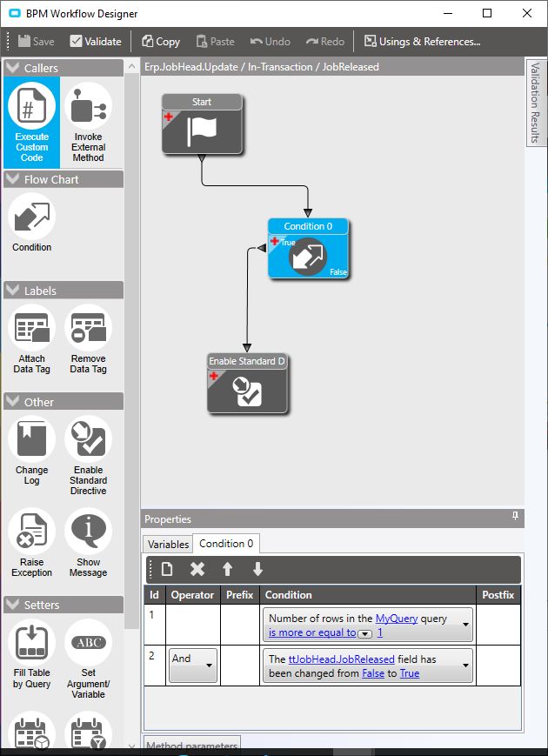Image resolution: width=548 pixels, height=756 pixels.
Task: Add a new condition row icon
Action: [167, 570]
